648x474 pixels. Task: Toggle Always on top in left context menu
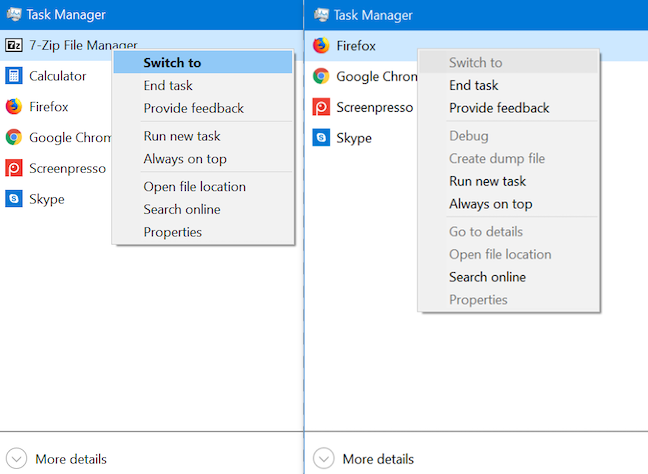(203, 159)
